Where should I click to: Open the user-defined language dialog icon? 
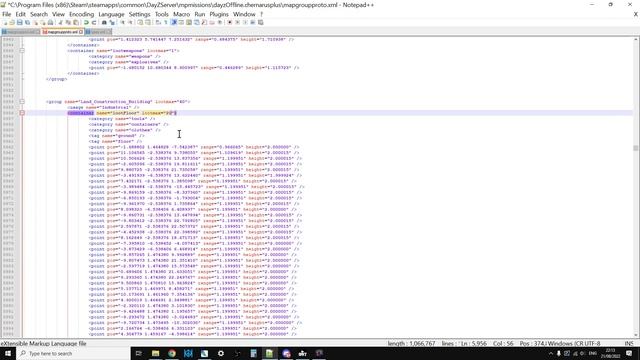pyautogui.click(x=181, y=22)
